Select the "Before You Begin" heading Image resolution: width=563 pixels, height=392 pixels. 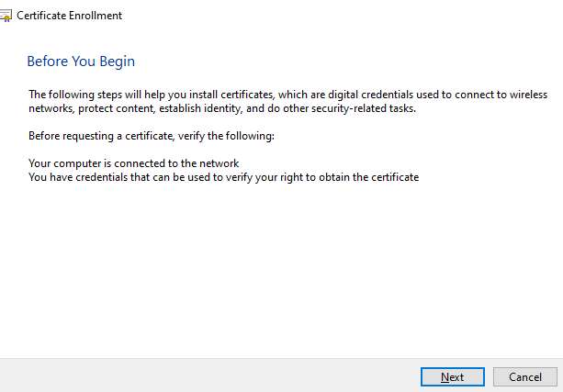81,62
